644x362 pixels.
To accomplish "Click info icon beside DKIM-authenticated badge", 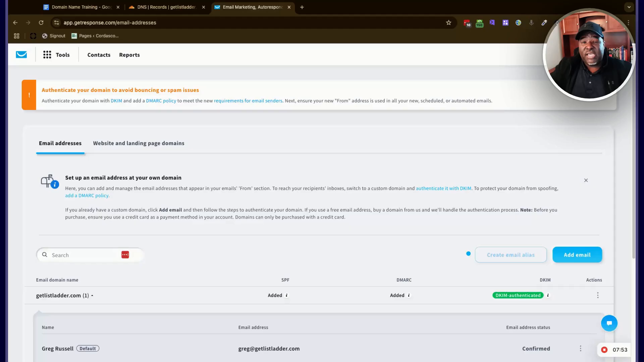I will point(548,295).
